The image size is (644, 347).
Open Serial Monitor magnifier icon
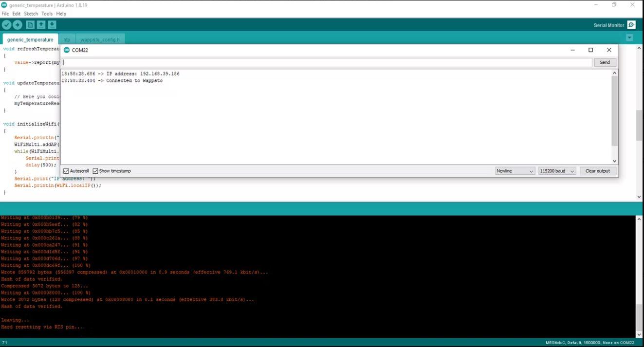631,25
